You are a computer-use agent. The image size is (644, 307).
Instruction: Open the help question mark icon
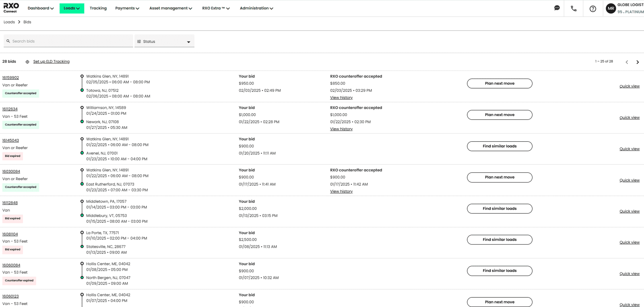click(592, 8)
